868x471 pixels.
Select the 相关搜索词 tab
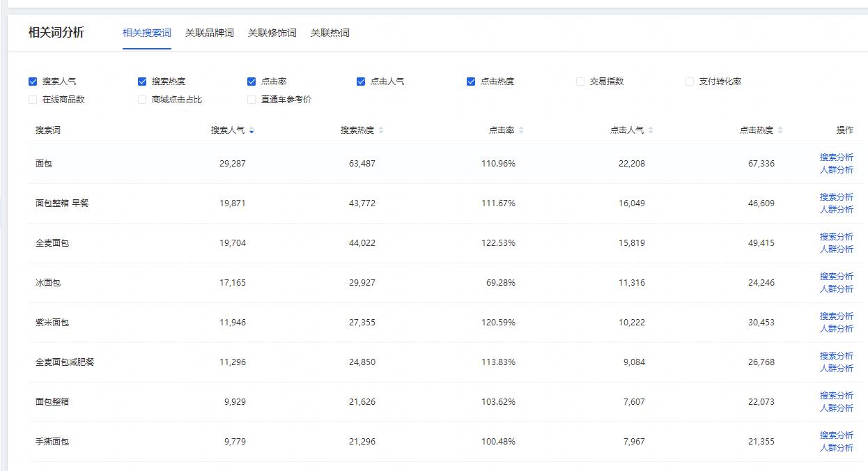[x=146, y=32]
